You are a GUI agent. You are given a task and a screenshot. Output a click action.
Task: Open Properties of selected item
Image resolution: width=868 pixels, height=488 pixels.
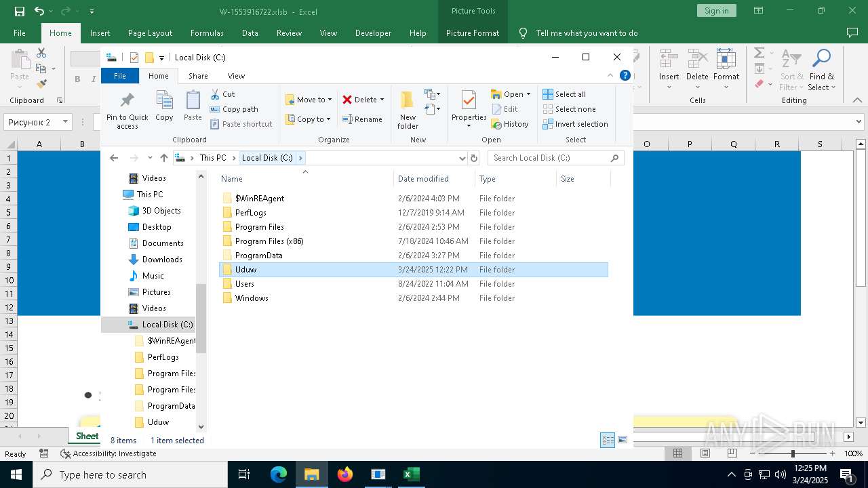469,109
